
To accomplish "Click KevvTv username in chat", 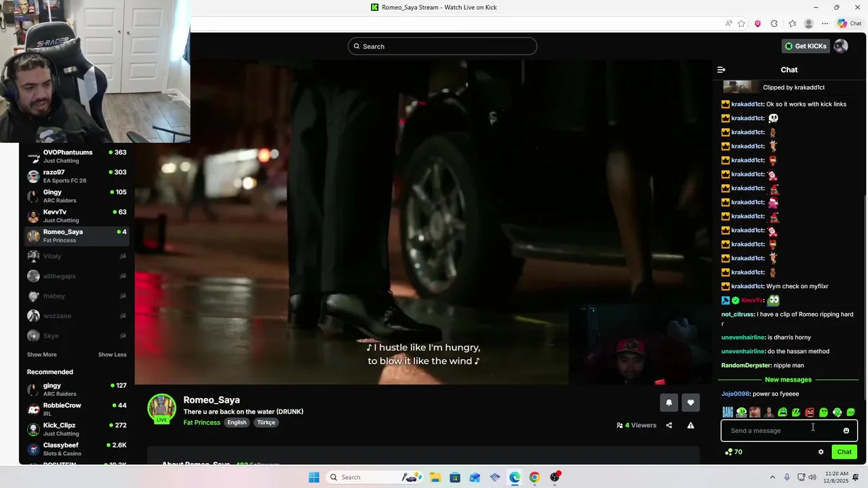I will pos(752,300).
